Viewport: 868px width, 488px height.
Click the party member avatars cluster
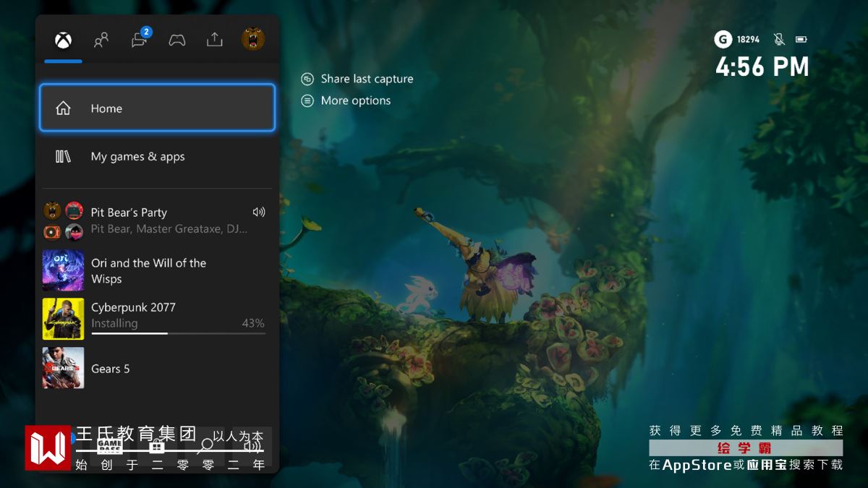[x=63, y=221]
